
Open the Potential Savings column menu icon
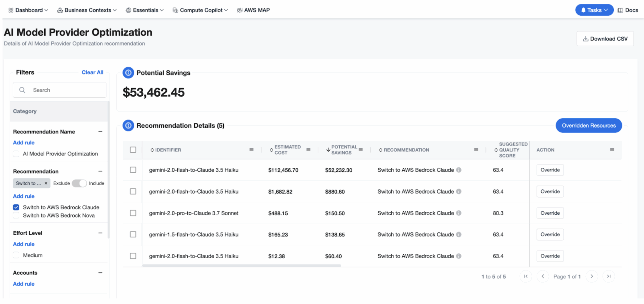coord(361,150)
